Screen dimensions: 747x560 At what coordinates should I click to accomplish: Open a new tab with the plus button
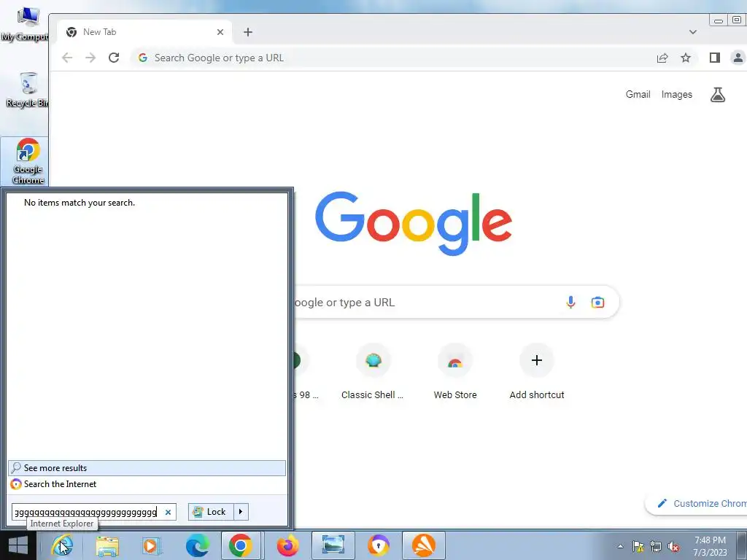pos(248,32)
